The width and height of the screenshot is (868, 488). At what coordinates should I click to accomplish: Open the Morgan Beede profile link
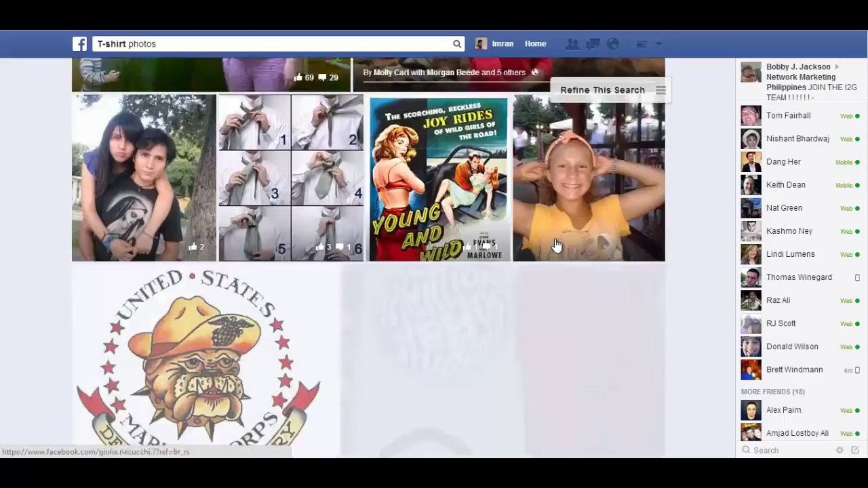(453, 73)
